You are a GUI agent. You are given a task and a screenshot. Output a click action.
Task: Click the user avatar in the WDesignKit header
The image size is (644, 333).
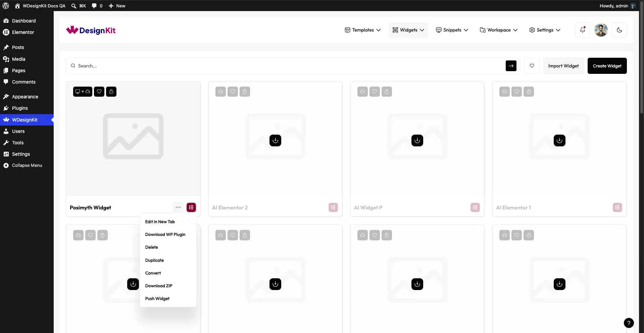(x=601, y=30)
